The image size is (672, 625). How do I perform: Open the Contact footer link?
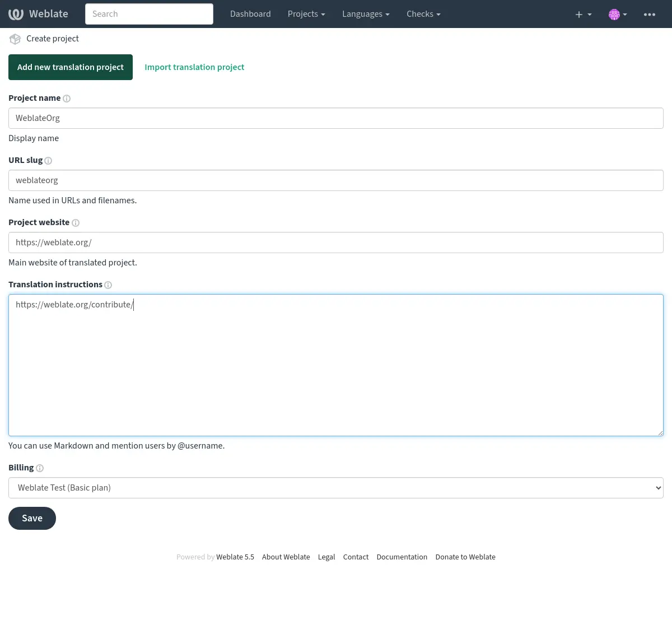click(356, 557)
